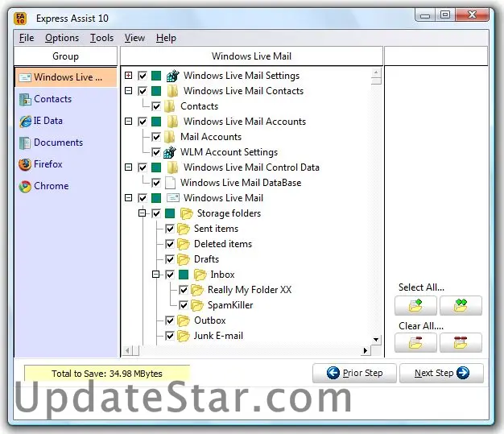
Task: Expand Windows Live Mail Settings node
Action: 128,75
